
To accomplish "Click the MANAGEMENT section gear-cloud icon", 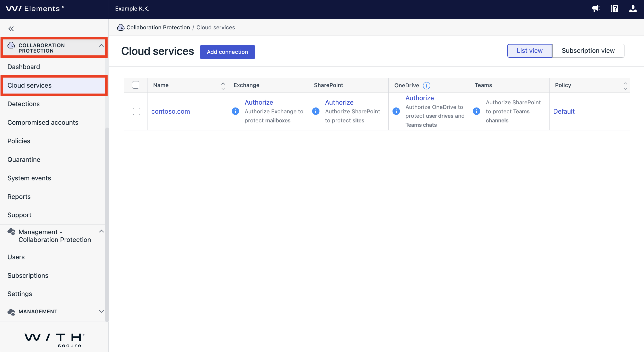I will click(11, 312).
